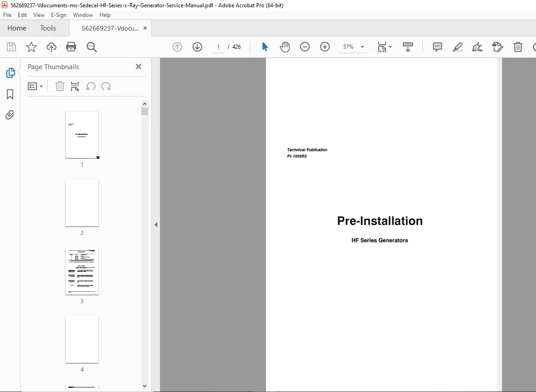The image size is (536, 392).
Task: Select page 2 thumbnail
Action: (82, 203)
